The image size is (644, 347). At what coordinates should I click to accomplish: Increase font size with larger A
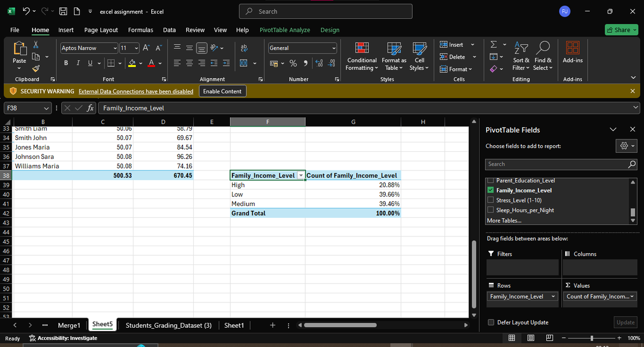coord(147,48)
